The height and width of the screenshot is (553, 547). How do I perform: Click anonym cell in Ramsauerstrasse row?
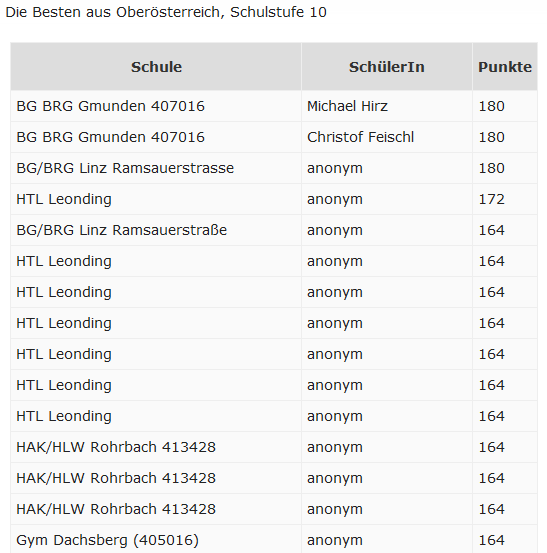click(387, 168)
